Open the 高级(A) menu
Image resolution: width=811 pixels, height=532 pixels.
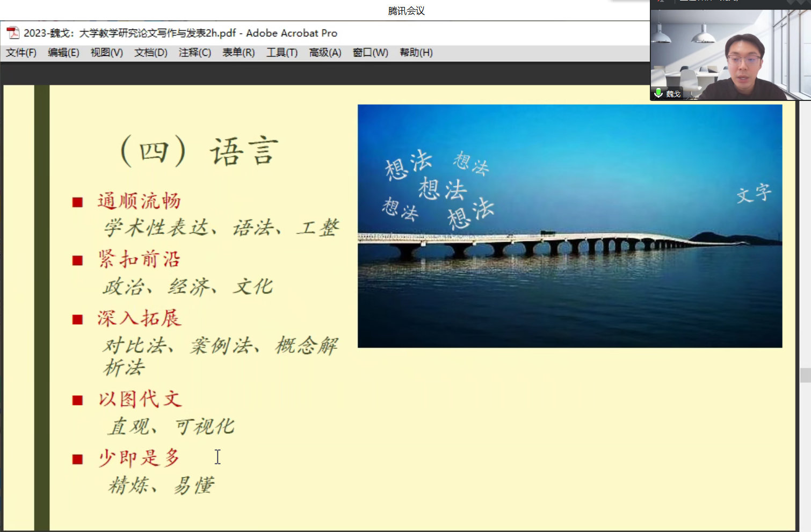(325, 53)
